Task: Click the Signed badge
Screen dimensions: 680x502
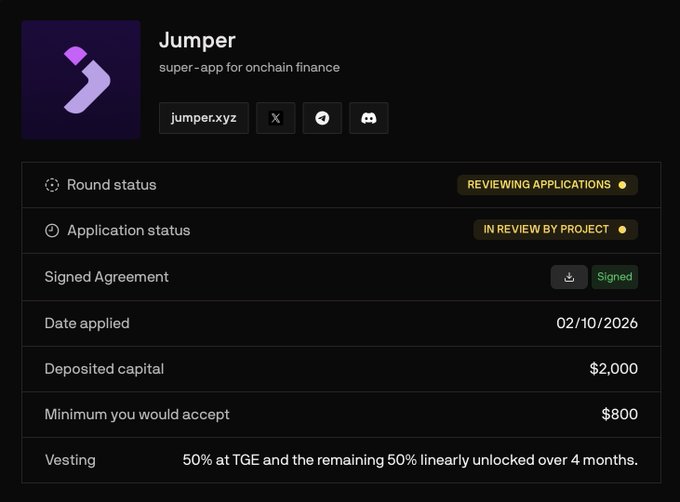Action: (x=615, y=277)
